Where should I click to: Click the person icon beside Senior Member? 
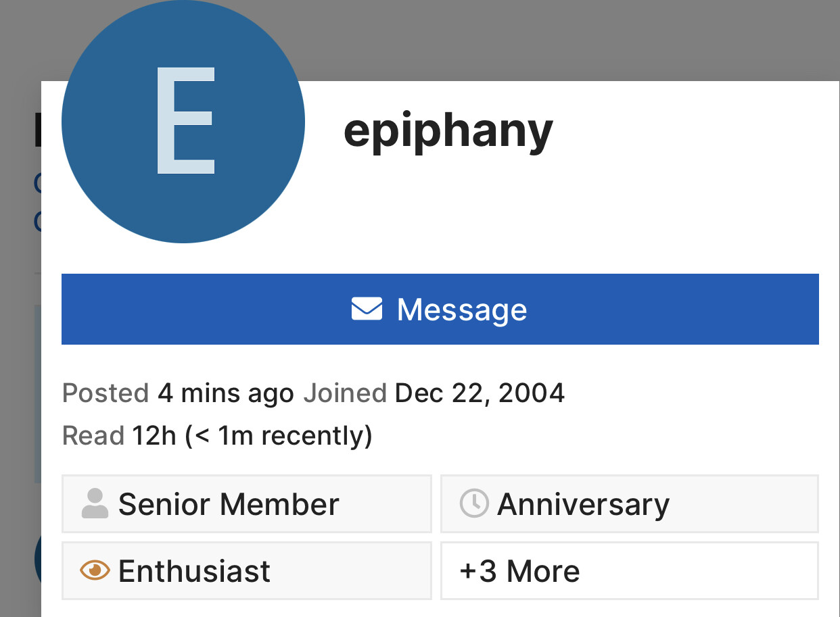[95, 504]
